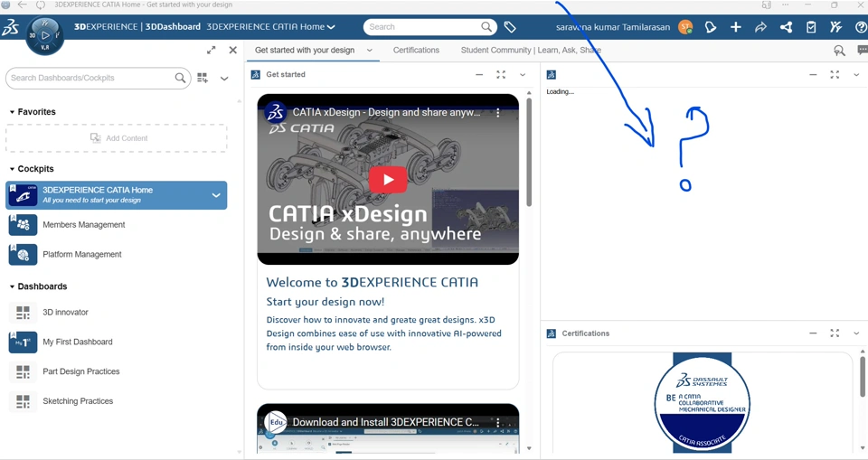Minimize the Certifications widget

click(x=813, y=333)
